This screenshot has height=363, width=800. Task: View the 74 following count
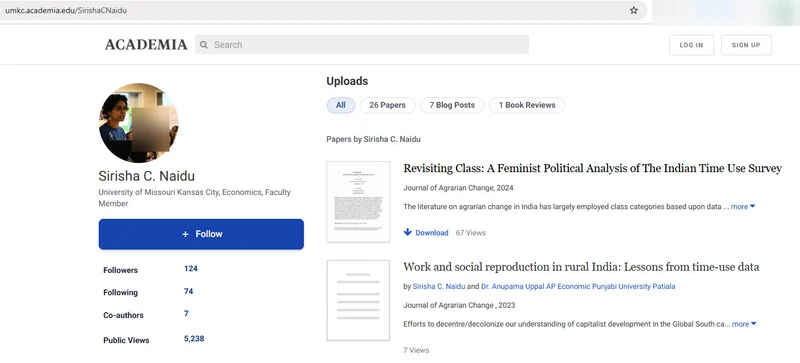[x=189, y=291]
